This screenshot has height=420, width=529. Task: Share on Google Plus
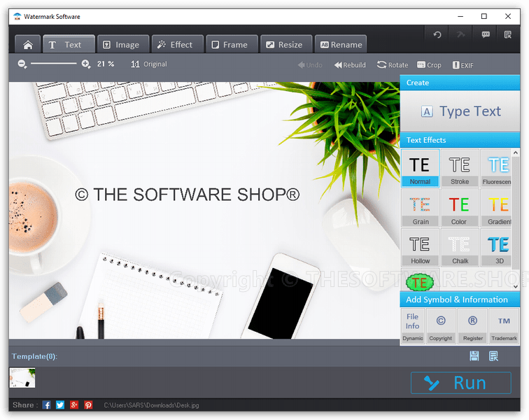coord(74,405)
